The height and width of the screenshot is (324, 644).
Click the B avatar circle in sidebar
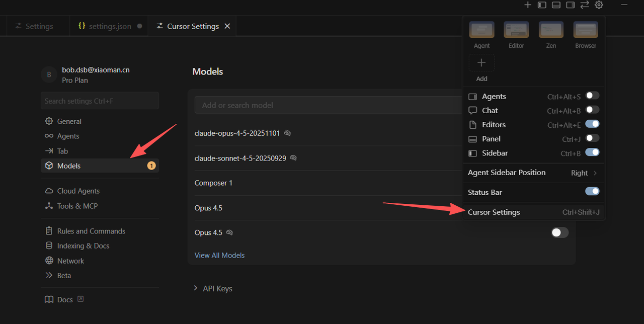click(49, 74)
